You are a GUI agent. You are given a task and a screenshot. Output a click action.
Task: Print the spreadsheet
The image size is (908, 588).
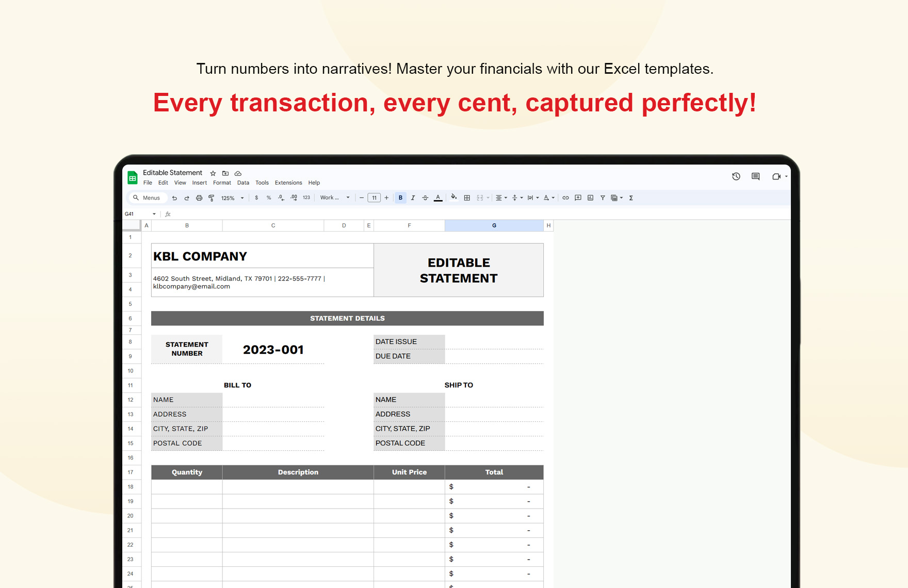click(x=199, y=198)
